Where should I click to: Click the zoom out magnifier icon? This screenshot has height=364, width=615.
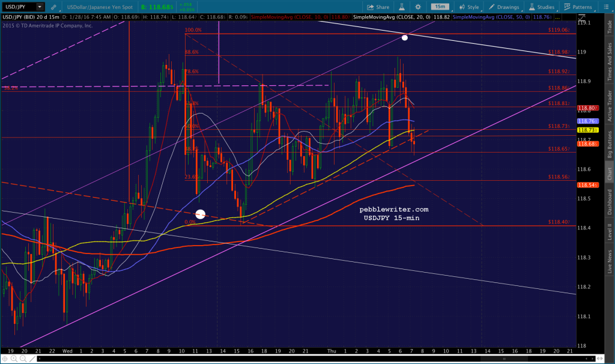pyautogui.click(x=23, y=359)
